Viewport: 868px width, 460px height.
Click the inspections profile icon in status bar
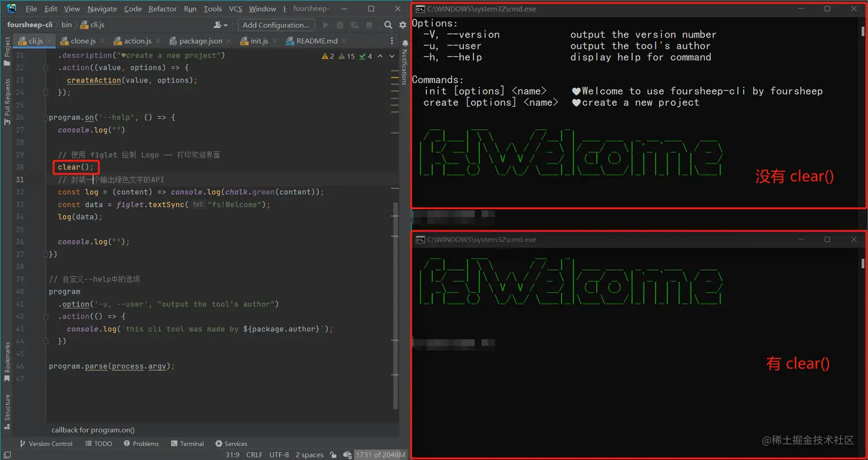(348, 455)
